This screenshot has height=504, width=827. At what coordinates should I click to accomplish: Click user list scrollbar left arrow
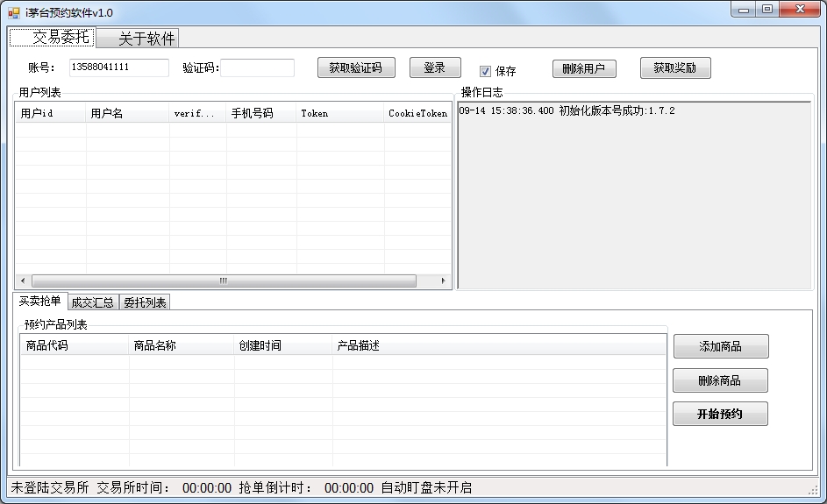(23, 281)
